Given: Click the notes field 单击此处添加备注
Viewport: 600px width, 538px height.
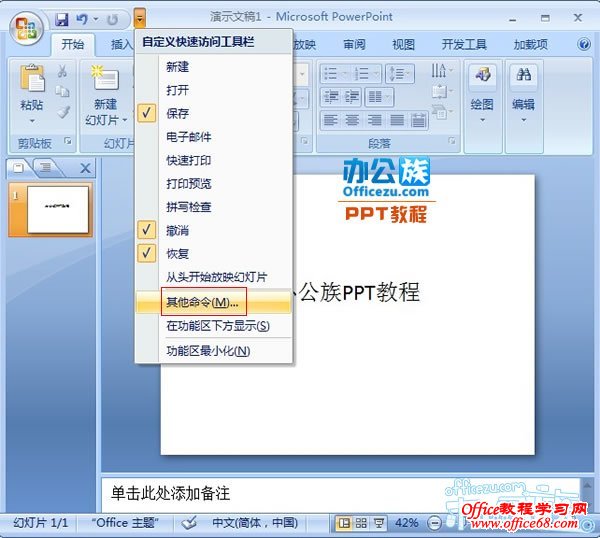Looking at the screenshot, I should (x=341, y=494).
